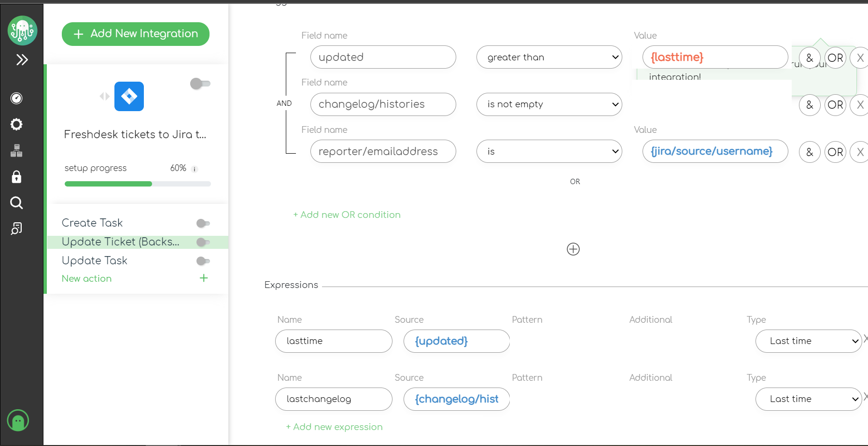Open search using the magnifier sidebar icon
The width and height of the screenshot is (868, 446).
[16, 203]
